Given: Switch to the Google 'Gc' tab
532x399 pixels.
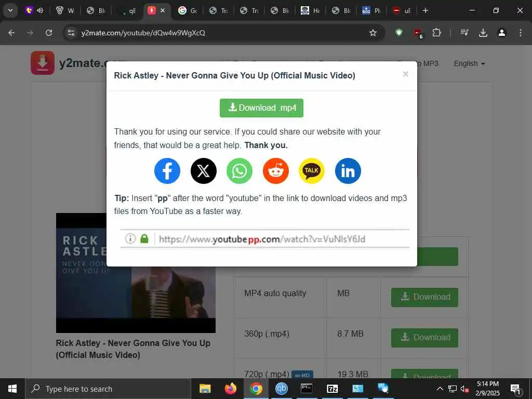Looking at the screenshot, I should pos(188,10).
